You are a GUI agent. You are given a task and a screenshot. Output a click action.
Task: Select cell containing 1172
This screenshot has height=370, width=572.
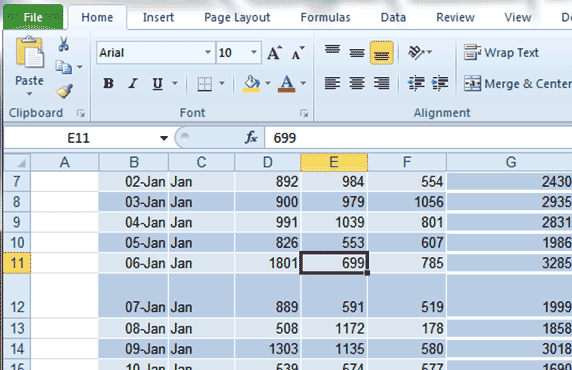[334, 328]
